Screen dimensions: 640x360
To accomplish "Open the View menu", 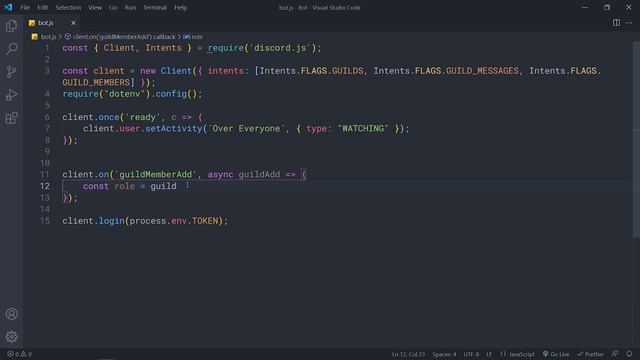I will [95, 7].
